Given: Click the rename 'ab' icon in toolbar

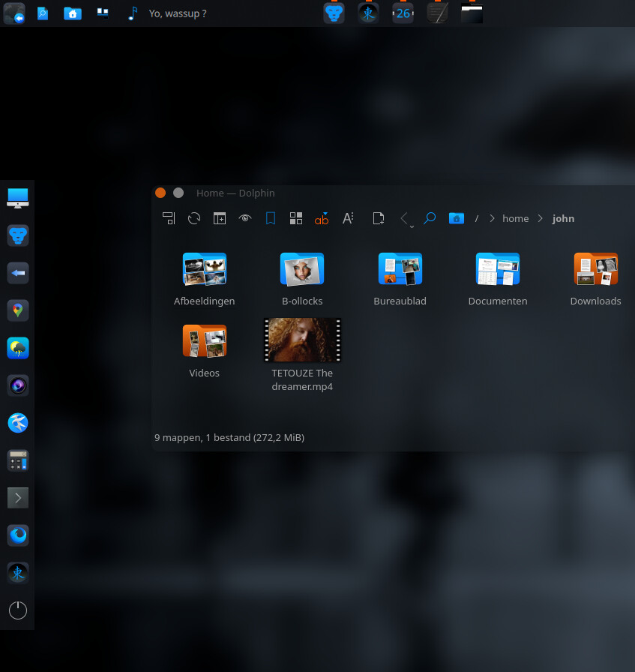Looking at the screenshot, I should (322, 218).
